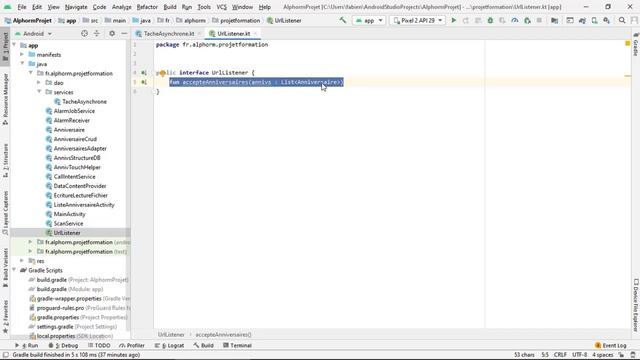Image resolution: width=640 pixels, height=360 pixels.
Task: Select the TacheAsynchrone file in services
Action: click(84, 102)
